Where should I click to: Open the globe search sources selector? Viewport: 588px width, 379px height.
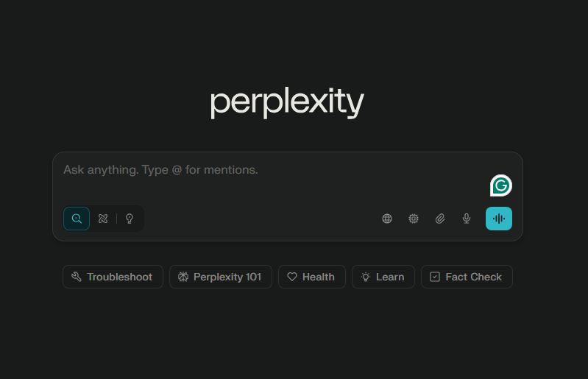pos(387,219)
